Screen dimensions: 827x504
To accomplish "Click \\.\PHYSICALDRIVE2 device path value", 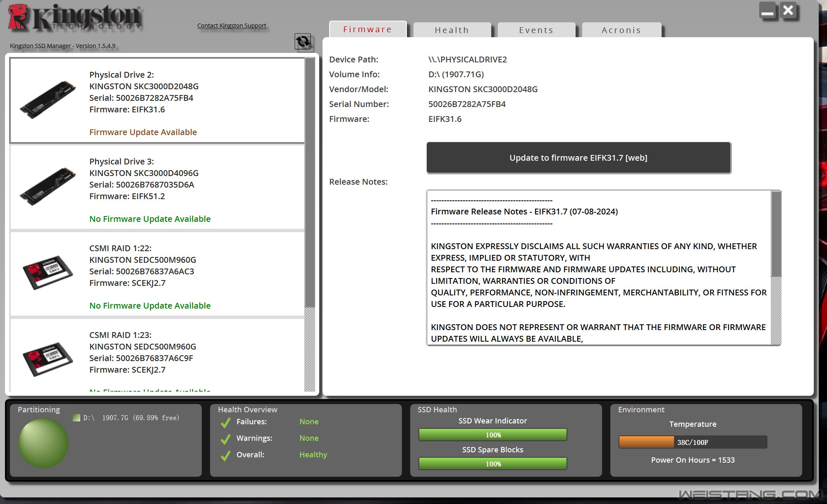I will coord(468,59).
